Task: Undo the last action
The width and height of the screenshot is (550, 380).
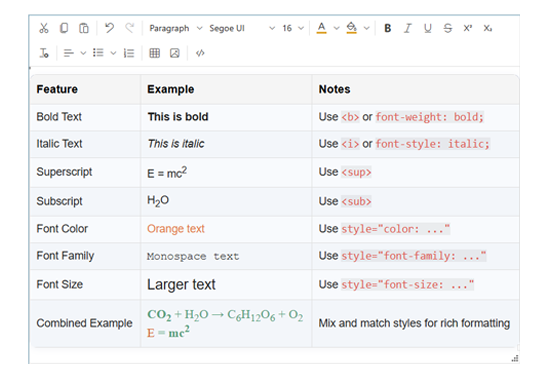Action: pyautogui.click(x=109, y=28)
